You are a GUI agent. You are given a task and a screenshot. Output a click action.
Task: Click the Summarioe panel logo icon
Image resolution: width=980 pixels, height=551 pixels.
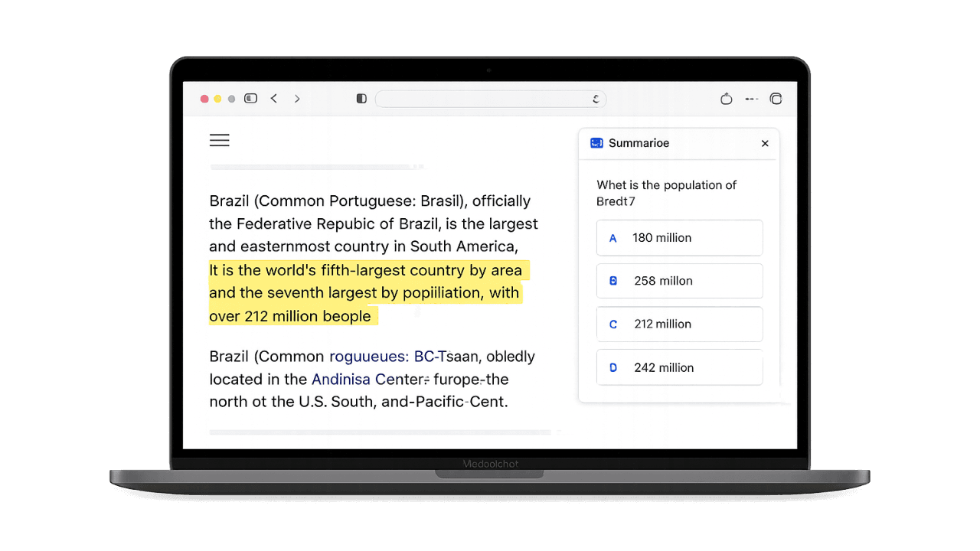click(596, 143)
